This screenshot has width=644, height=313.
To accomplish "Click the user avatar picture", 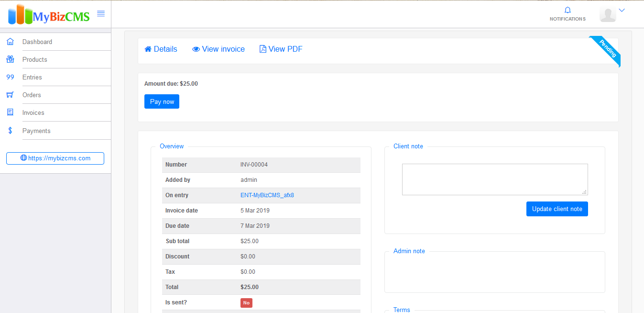I will tap(608, 14).
